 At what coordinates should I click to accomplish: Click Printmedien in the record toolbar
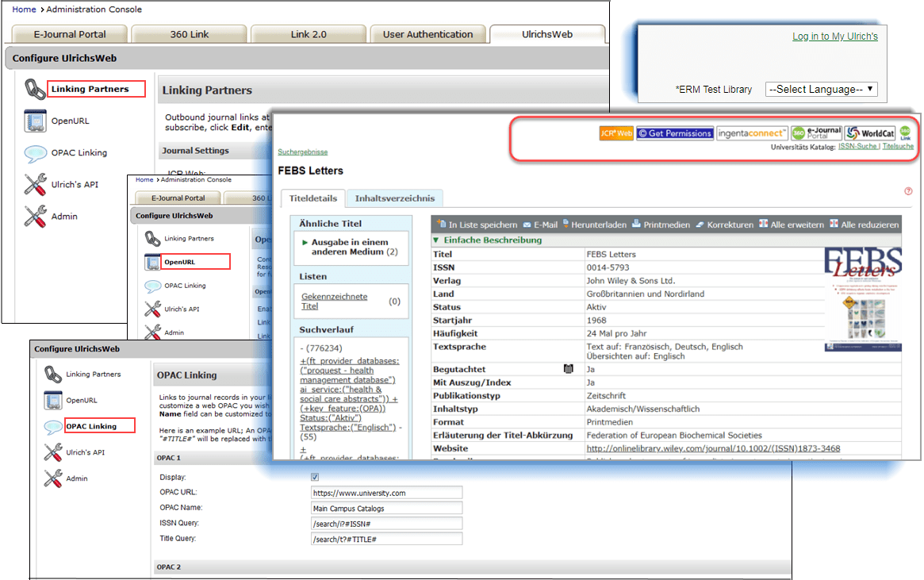coord(661,225)
